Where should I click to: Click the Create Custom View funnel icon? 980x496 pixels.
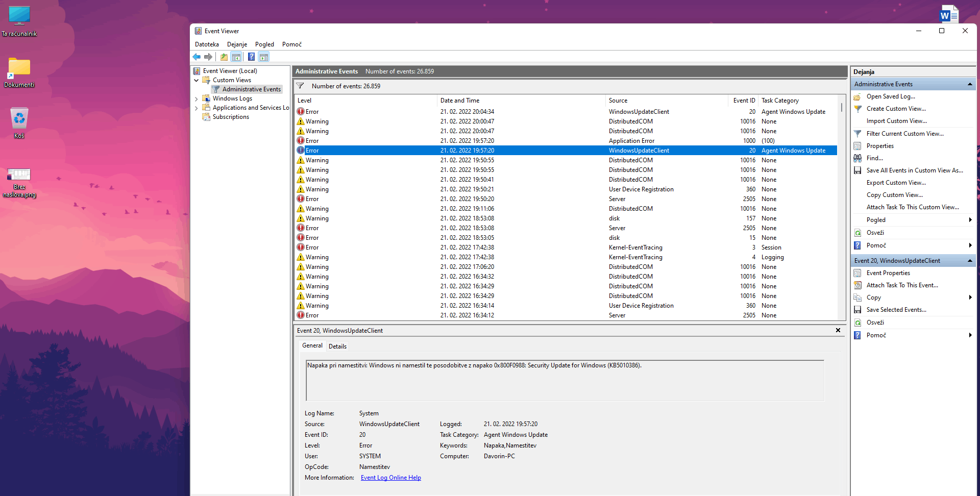857,109
